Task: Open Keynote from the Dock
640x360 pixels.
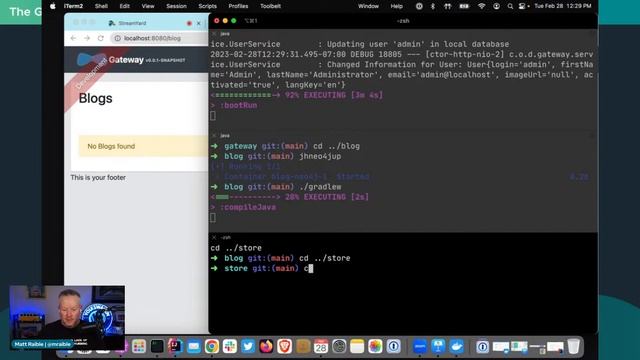Action: coord(438,346)
